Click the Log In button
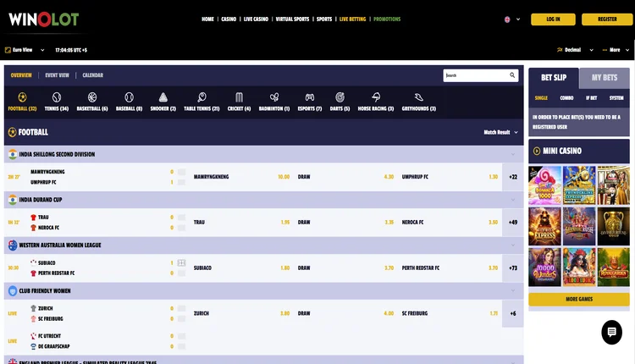This screenshot has height=364, width=635. pyautogui.click(x=553, y=19)
